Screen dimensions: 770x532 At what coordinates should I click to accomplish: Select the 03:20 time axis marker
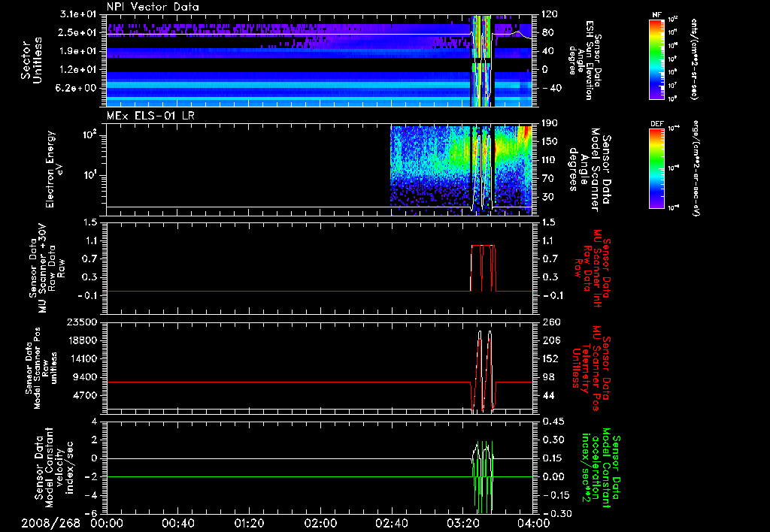pyautogui.click(x=462, y=522)
